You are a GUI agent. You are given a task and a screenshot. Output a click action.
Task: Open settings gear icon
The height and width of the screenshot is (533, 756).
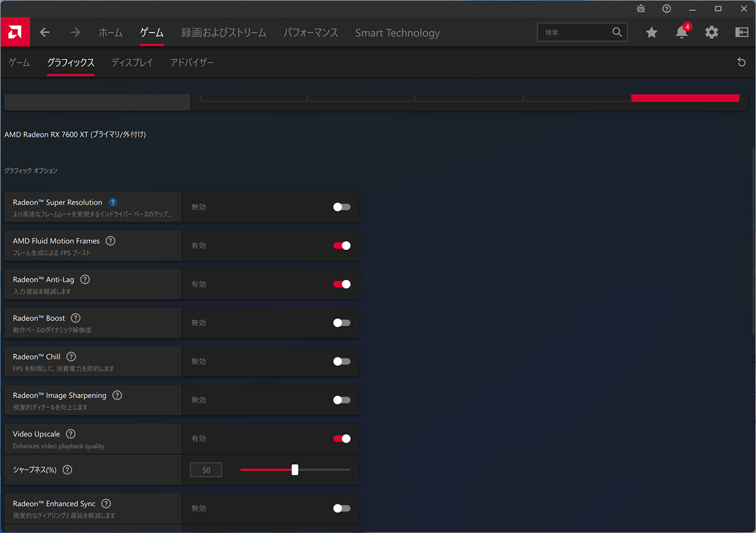[712, 32]
